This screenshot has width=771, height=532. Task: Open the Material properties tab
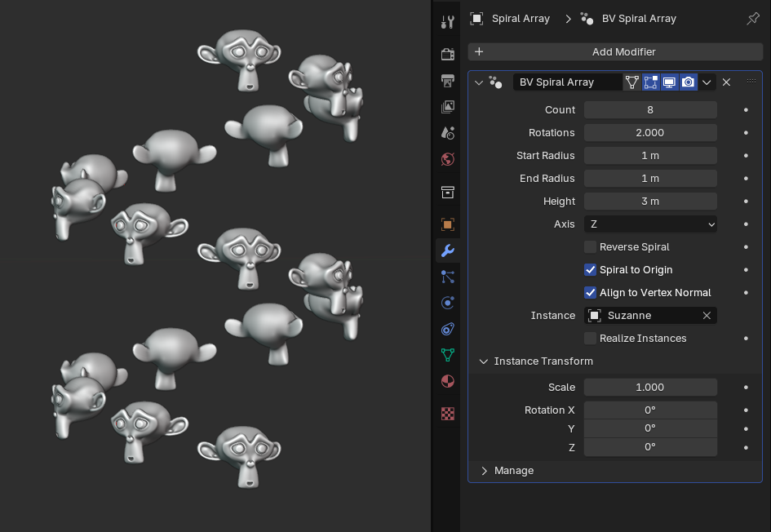(x=447, y=381)
